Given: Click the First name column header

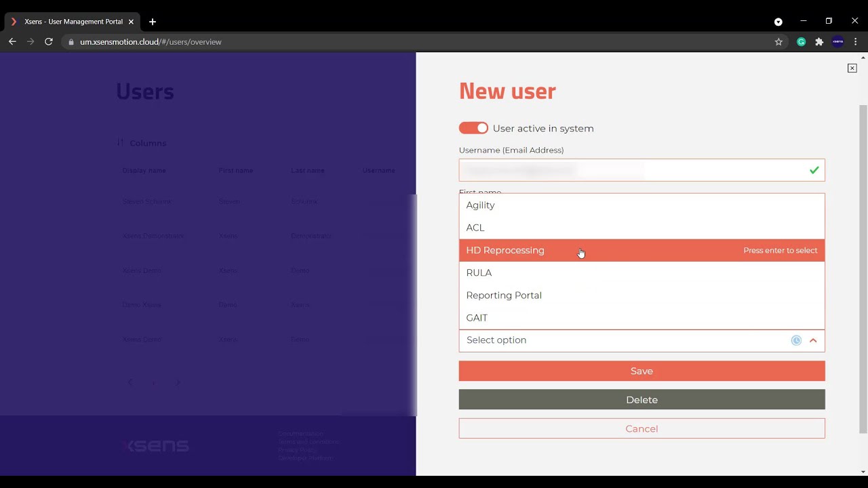Looking at the screenshot, I should (x=235, y=170).
